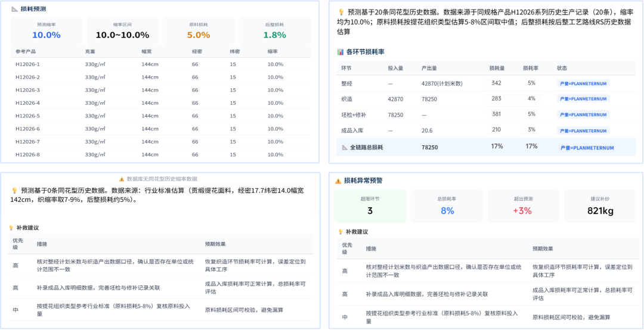This screenshot has height=330, width=644.
Task: Select the 原料损耗 5.0% card
Action: (199, 31)
